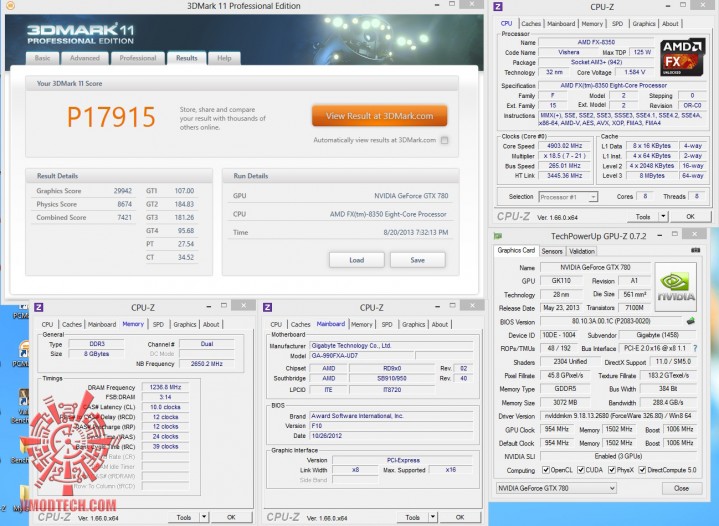Open Graphics tab in CPU-Z Mainboard window
Screen dimensions: 719x526
point(414,324)
